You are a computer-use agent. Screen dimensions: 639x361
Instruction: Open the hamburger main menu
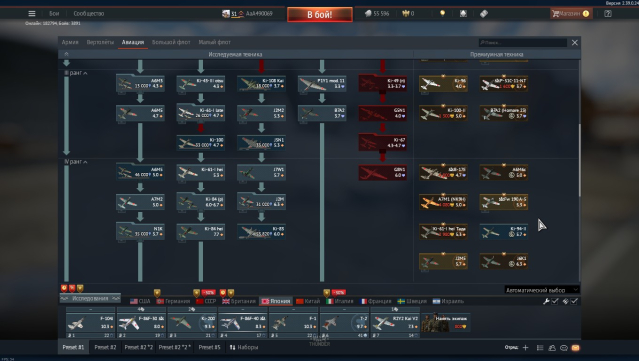click(x=32, y=13)
